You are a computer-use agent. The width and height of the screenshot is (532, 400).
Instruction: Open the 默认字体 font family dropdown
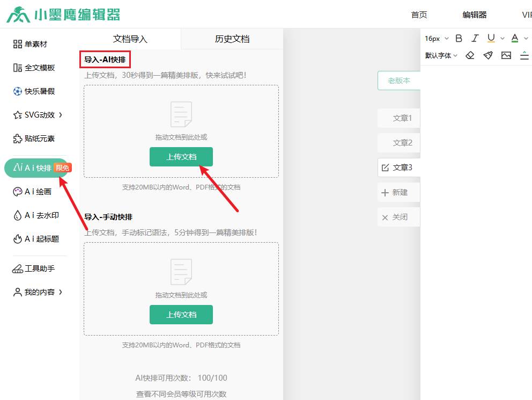tap(441, 55)
